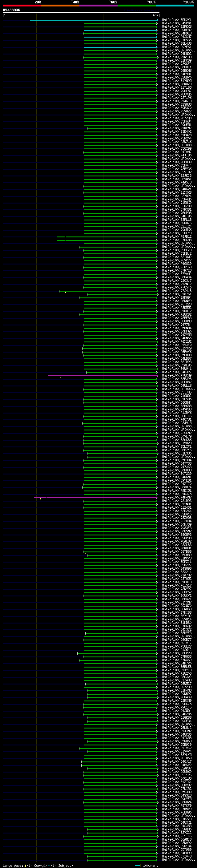Viewport: 197px width, 868px height.
Task: Select hit label UniRef100_Q0AL57
Action: point(177,91)
